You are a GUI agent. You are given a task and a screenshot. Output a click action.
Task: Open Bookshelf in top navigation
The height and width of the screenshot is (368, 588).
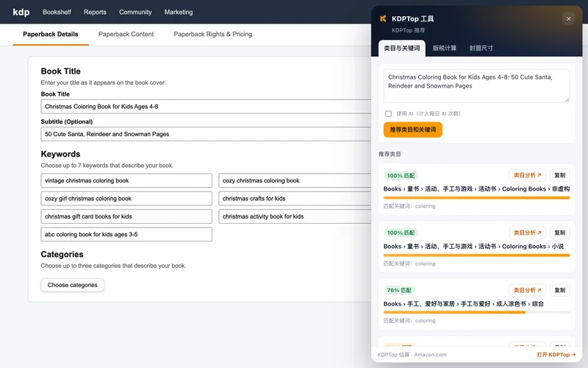(x=57, y=12)
